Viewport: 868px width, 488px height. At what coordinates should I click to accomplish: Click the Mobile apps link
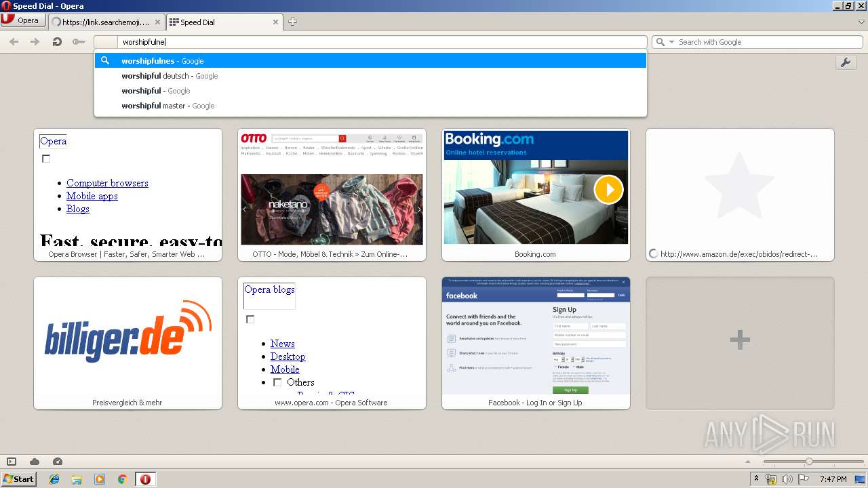coord(92,196)
